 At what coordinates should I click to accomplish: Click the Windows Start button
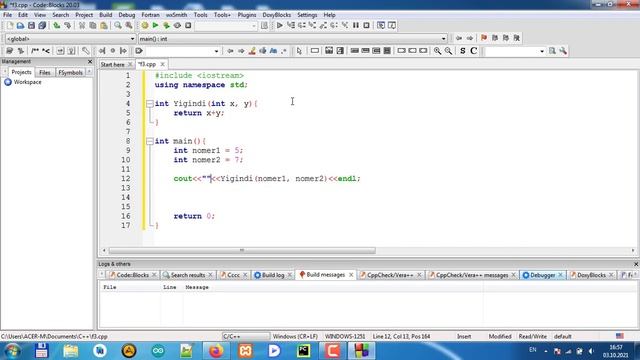(12, 351)
